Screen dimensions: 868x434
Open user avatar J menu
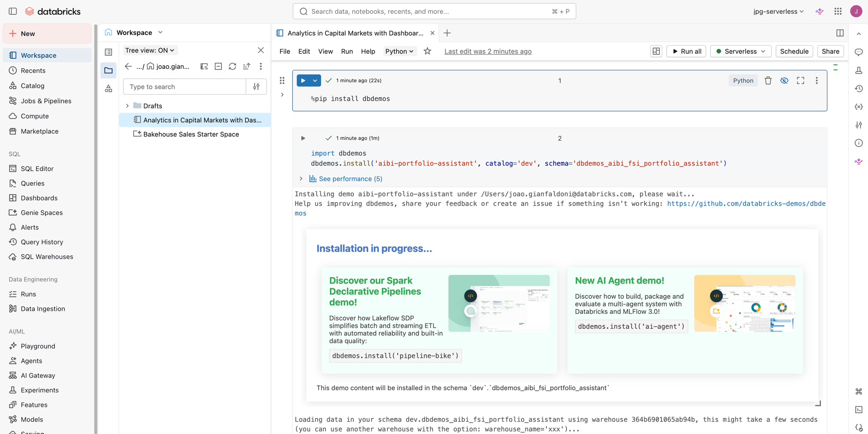click(856, 11)
